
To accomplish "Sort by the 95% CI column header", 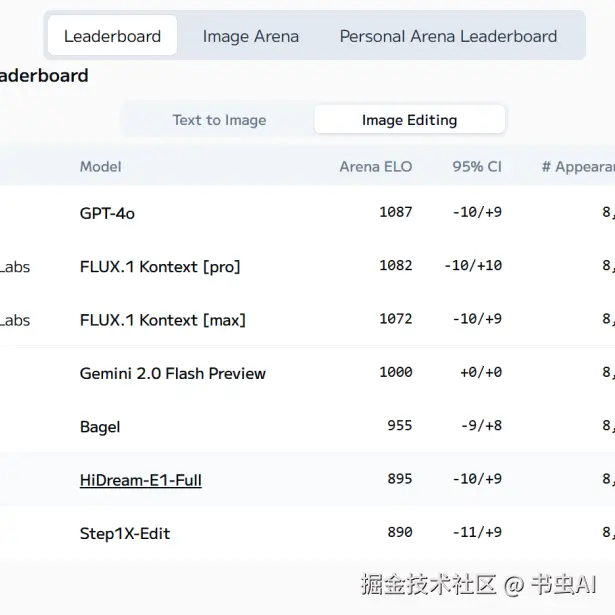I will pyautogui.click(x=477, y=167).
